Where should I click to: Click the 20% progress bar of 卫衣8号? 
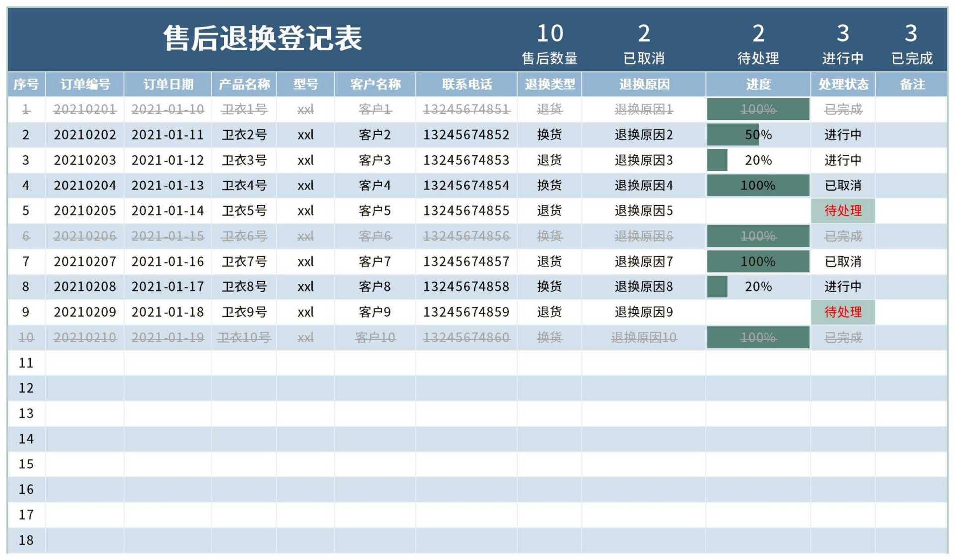coord(717,286)
